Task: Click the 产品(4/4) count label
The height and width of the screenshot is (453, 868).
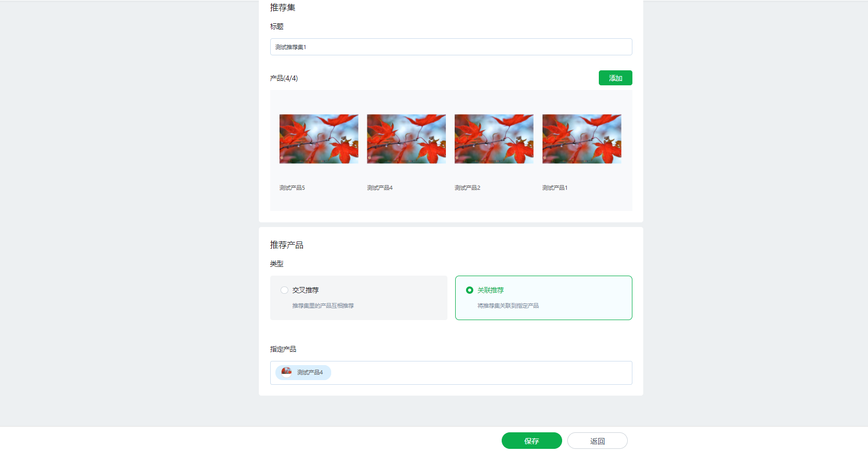Action: point(284,78)
